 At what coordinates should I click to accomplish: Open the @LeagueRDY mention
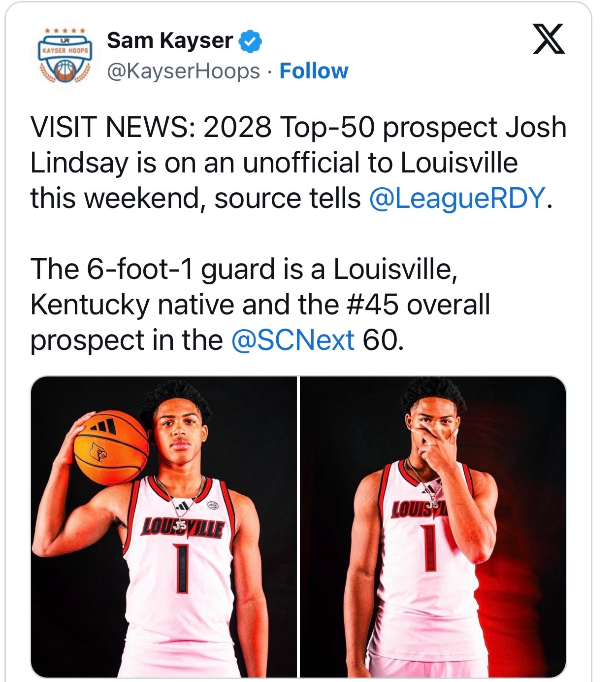pos(457,198)
